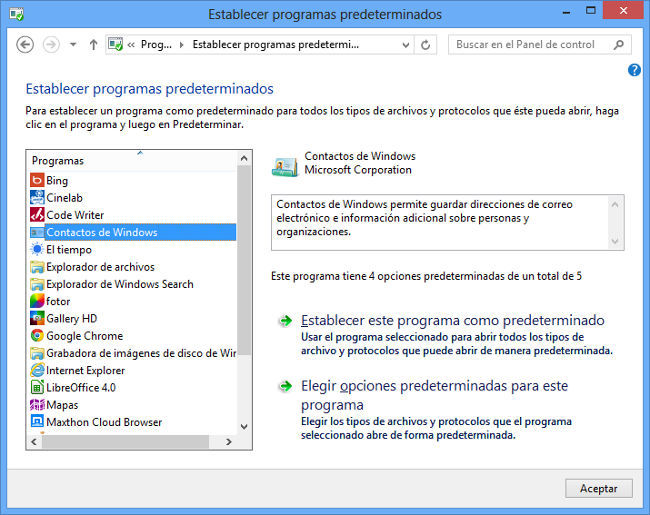Click the Mapas icon
Image resolution: width=650 pixels, height=515 pixels.
point(37,405)
